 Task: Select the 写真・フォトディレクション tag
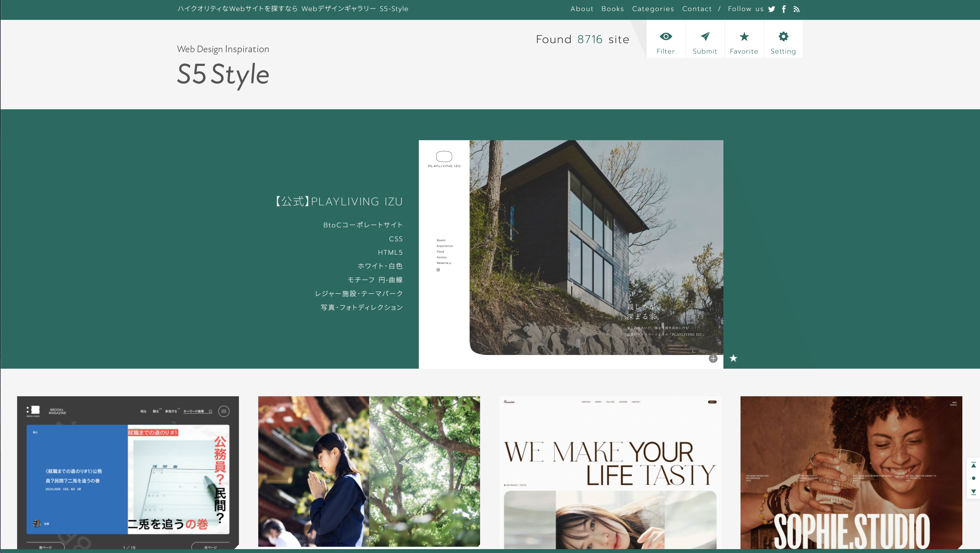(362, 307)
